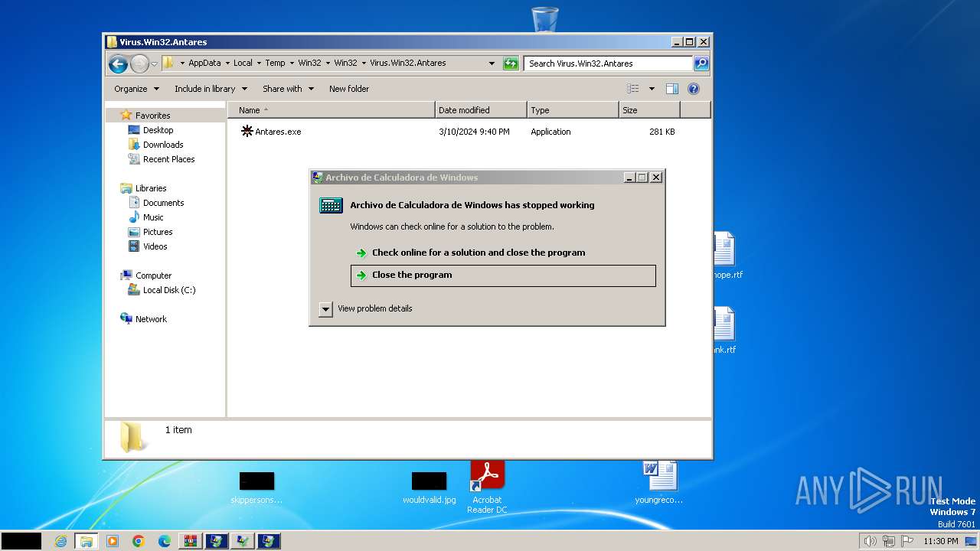This screenshot has width=980, height=551.
Task: Open the Documents library
Action: pyautogui.click(x=163, y=203)
